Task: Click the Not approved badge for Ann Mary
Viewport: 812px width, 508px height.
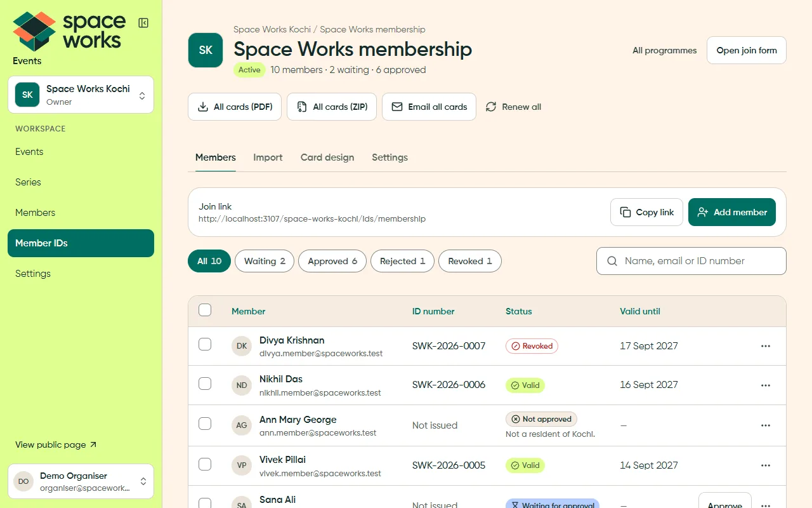Action: point(541,419)
